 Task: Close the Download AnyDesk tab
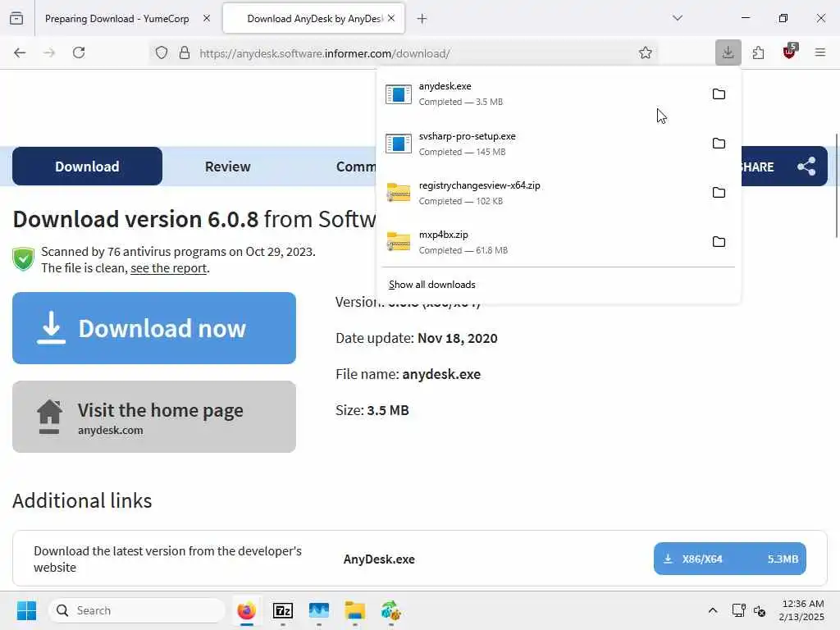tap(391, 18)
